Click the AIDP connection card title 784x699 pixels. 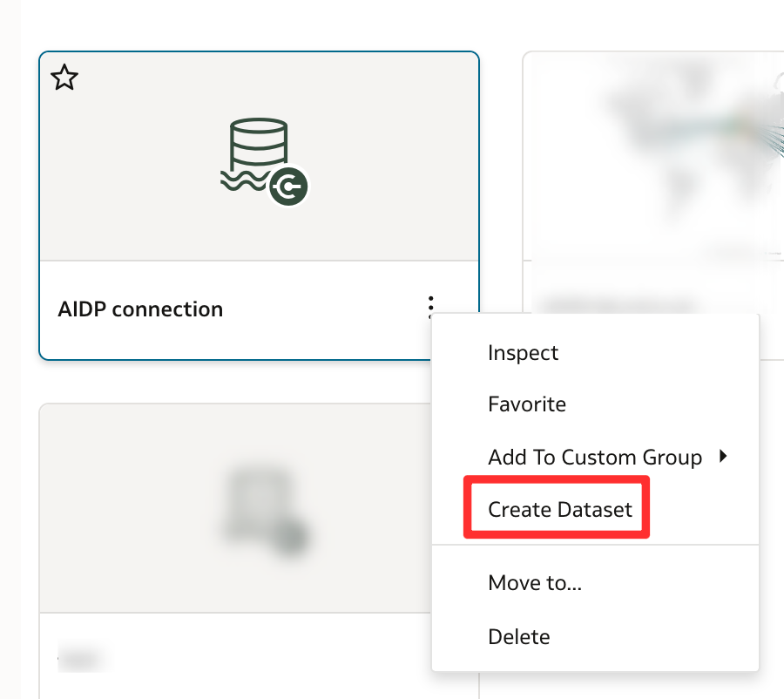[140, 309]
